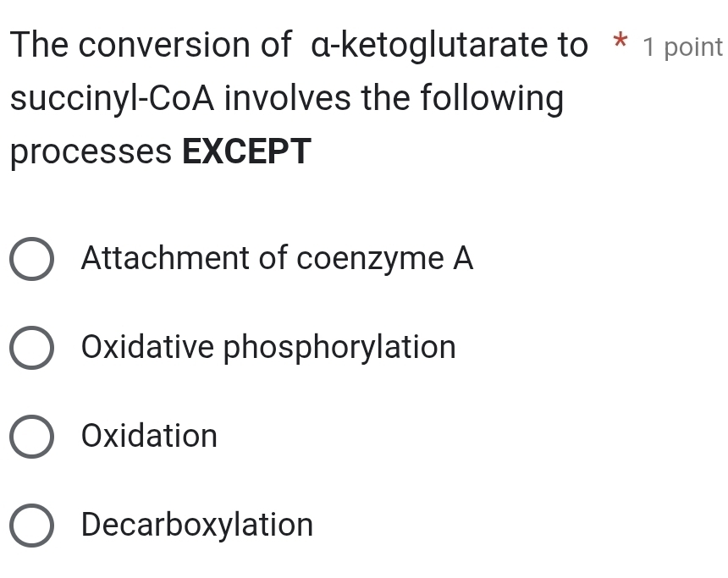Select the "Attachment of coenzyme A" radio button
This screenshot has height=578, width=728.
click(31, 259)
